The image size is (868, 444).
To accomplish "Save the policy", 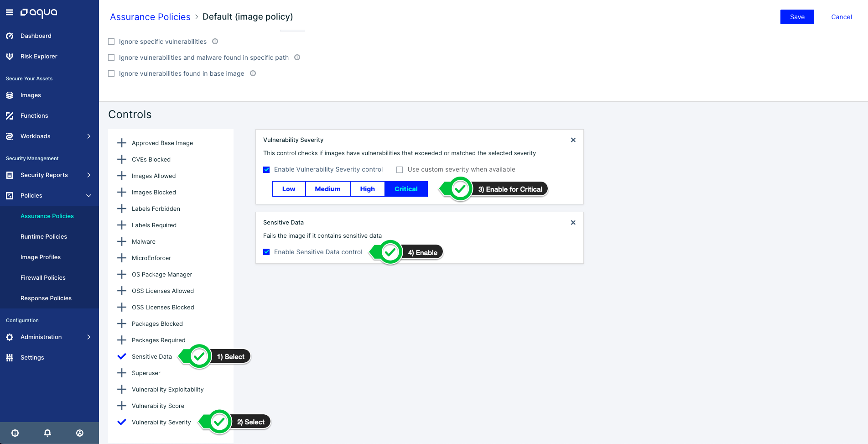I will click(x=797, y=17).
